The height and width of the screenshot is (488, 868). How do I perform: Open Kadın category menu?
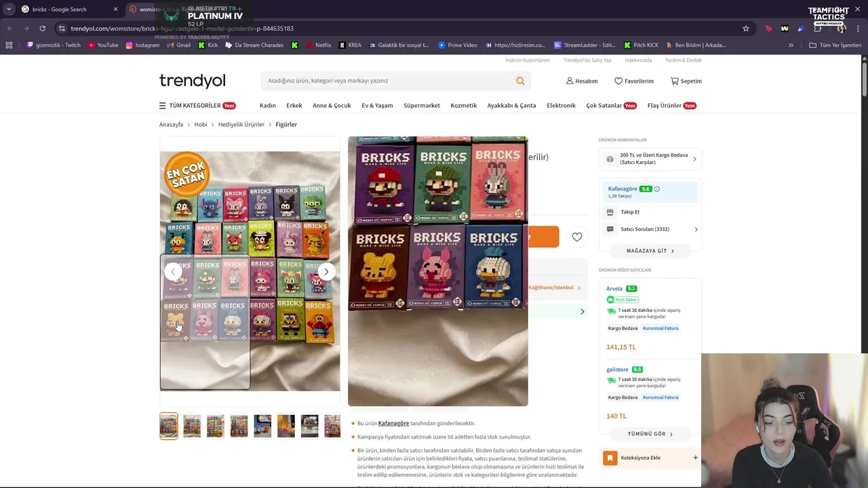tap(267, 106)
